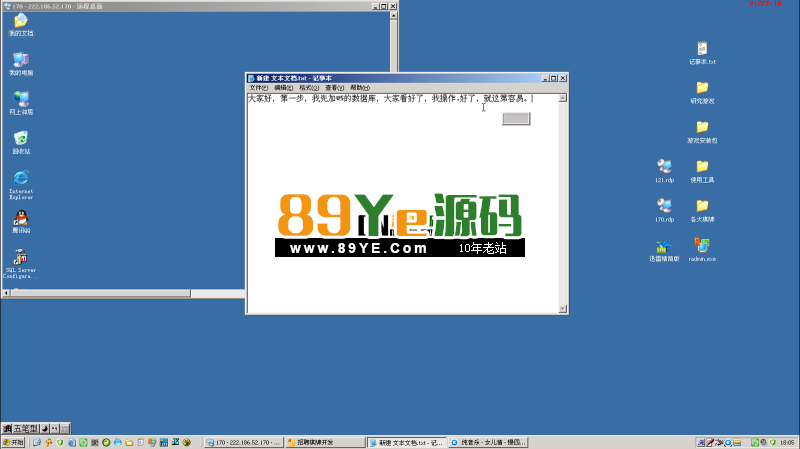
Task: Open the 帮助 menu in Notepad
Action: (x=360, y=88)
